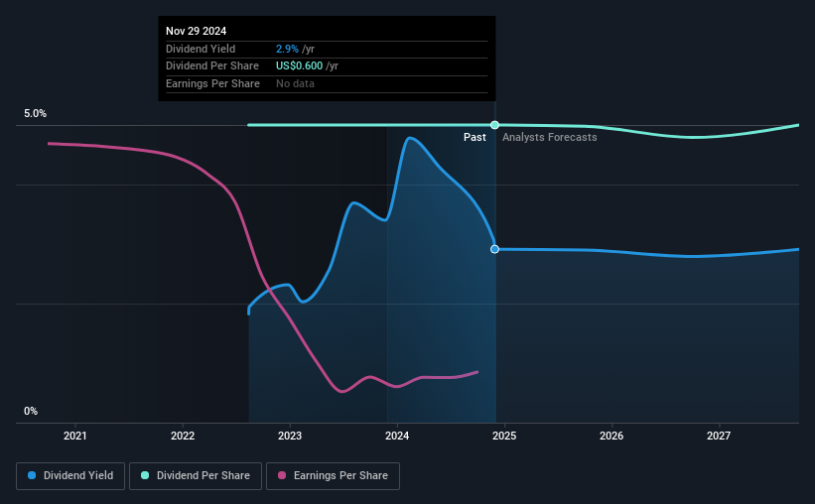Toggle the Earnings Per Share legend button
Viewport: 815px width, 504px height.
pyautogui.click(x=333, y=476)
